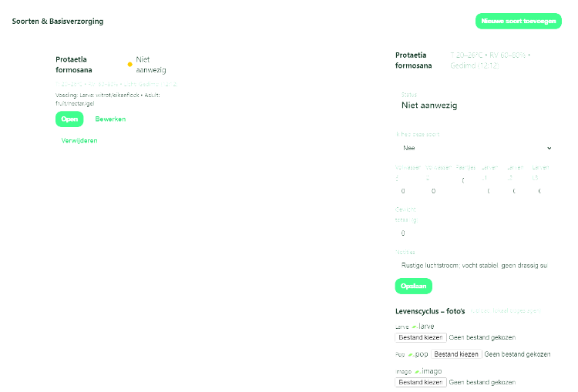Click the Larven L3 count field
The width and height of the screenshot is (578, 392).
[x=539, y=190]
